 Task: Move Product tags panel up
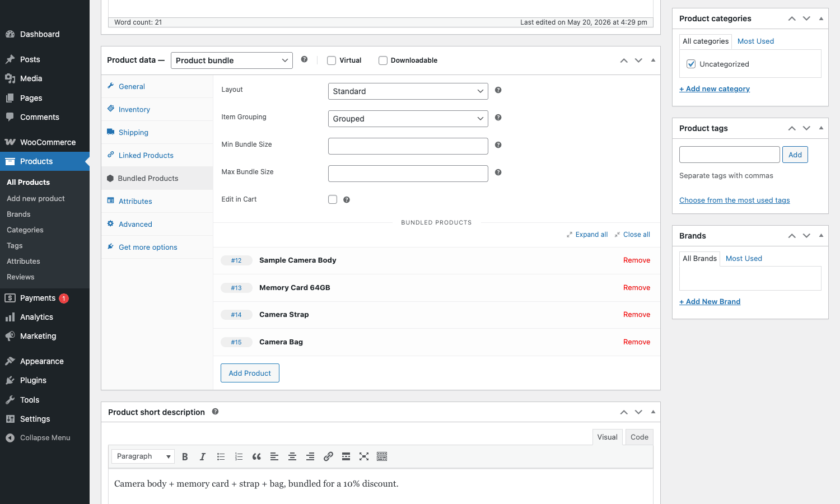tap(792, 128)
